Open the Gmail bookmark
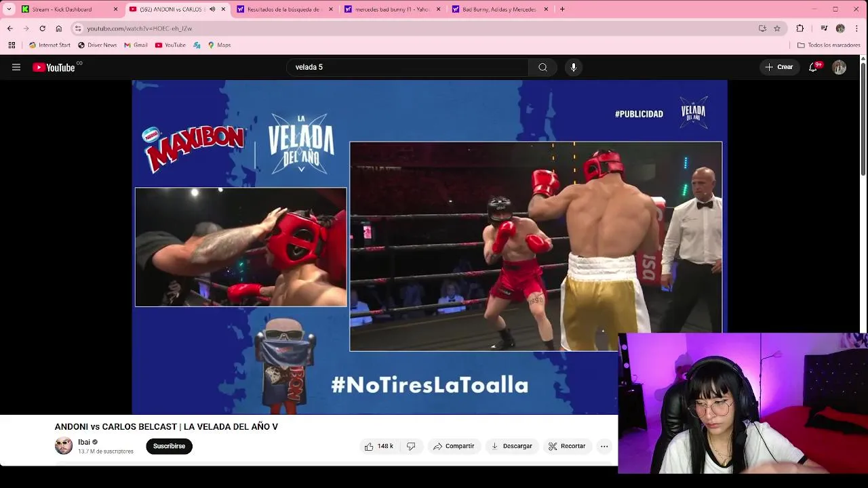Image resolution: width=868 pixels, height=488 pixels. pos(136,45)
